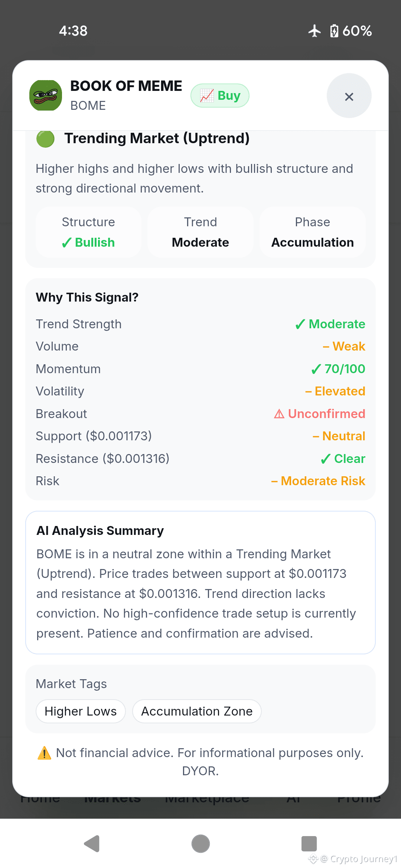Image resolution: width=401 pixels, height=868 pixels.
Task: Tap the AI Analysis Summary card
Action: [x=200, y=582]
